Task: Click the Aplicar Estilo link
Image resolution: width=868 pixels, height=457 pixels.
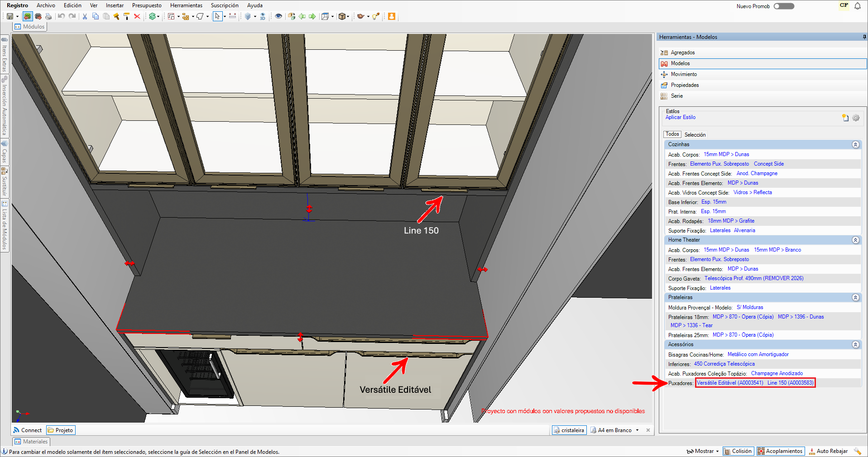Action: (x=680, y=118)
